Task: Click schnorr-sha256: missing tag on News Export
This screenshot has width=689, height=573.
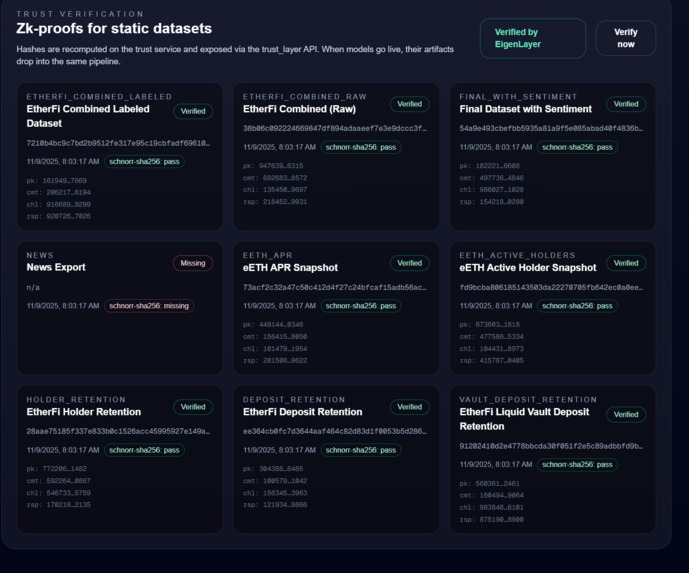Action: [149, 306]
